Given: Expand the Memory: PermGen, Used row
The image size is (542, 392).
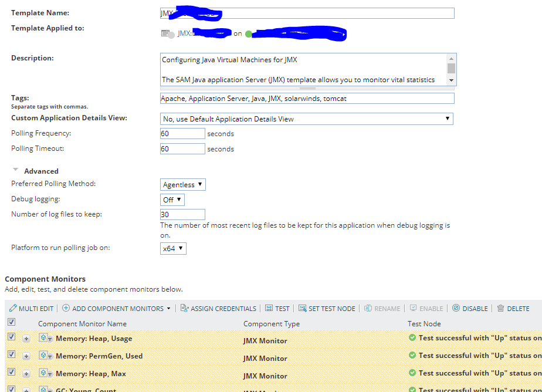Looking at the screenshot, I should 26,356.
